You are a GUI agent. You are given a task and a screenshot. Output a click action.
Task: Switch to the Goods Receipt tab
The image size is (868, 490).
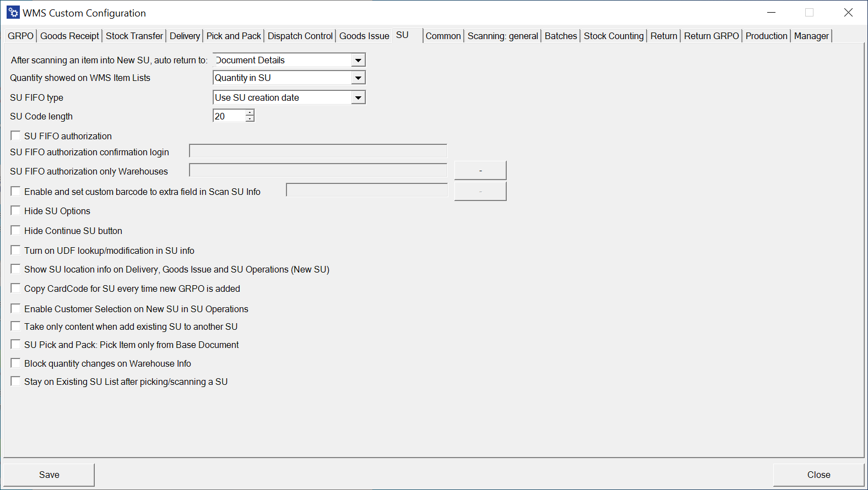pos(69,36)
